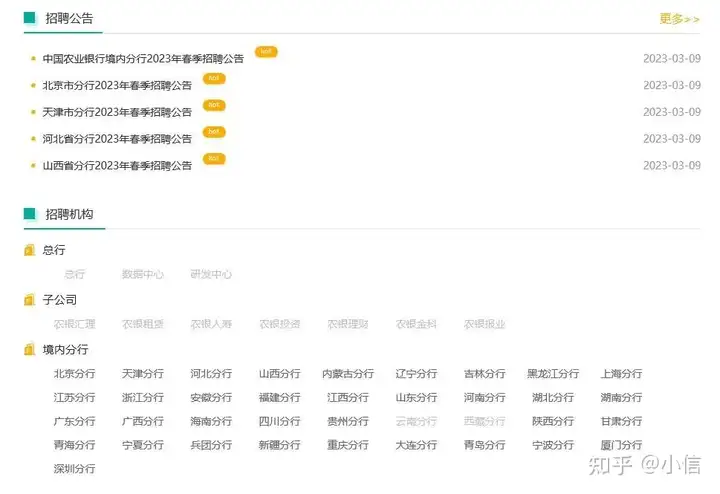
Task: Select 农银汇理 subsidiary
Action: coord(74,324)
